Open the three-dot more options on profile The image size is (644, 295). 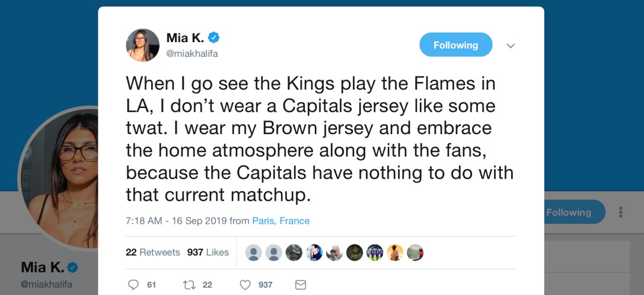point(620,212)
